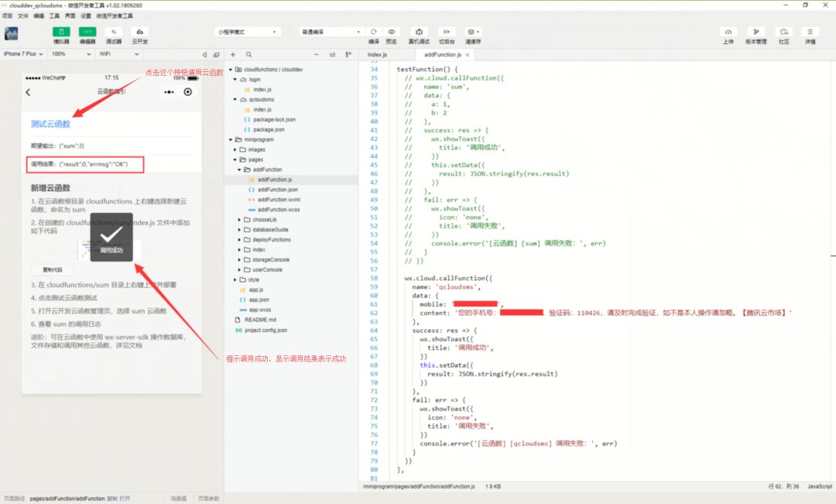This screenshot has width=836, height=504.
Task: Open the 小程序模式 mode dropdown
Action: (248, 32)
